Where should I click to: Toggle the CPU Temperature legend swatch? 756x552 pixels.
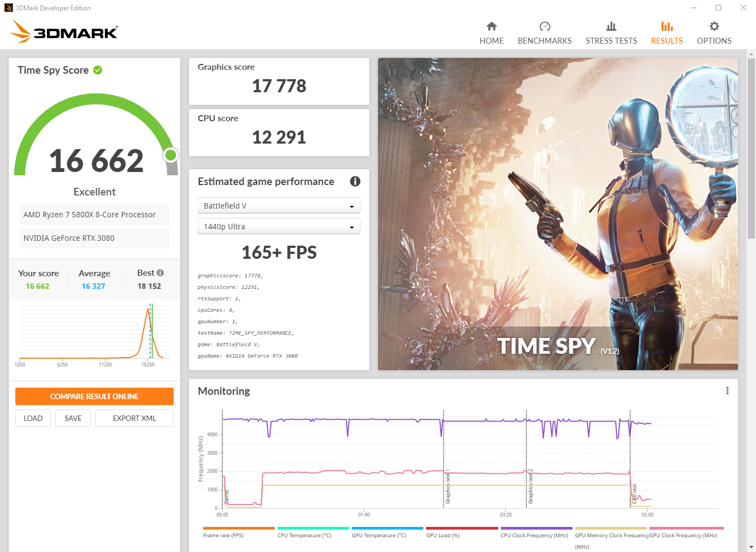pyautogui.click(x=313, y=528)
